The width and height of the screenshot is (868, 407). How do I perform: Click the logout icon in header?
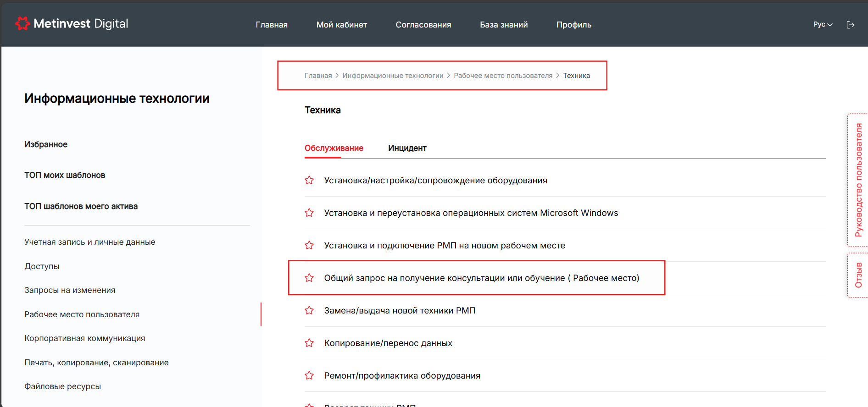(850, 25)
